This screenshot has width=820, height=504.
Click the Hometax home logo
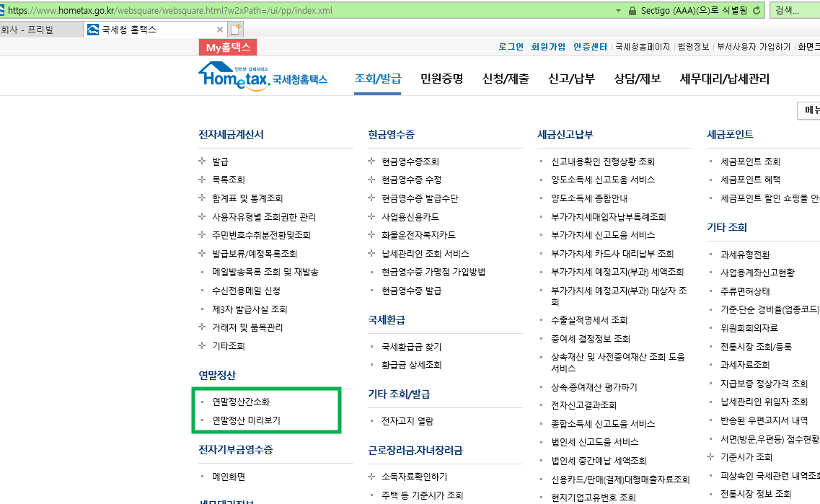coord(263,76)
